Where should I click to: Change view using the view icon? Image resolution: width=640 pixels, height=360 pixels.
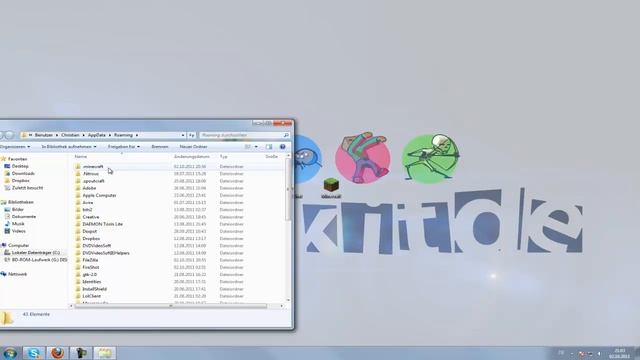(x=248, y=147)
